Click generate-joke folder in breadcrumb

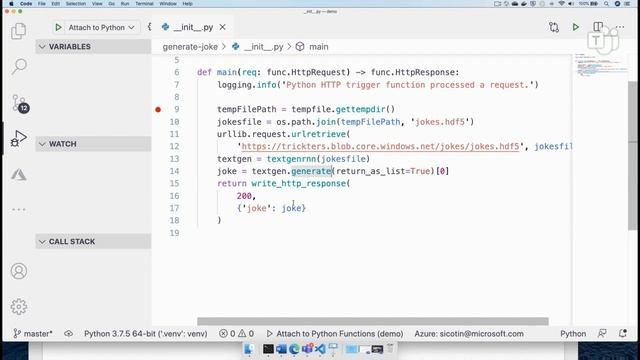click(x=190, y=47)
